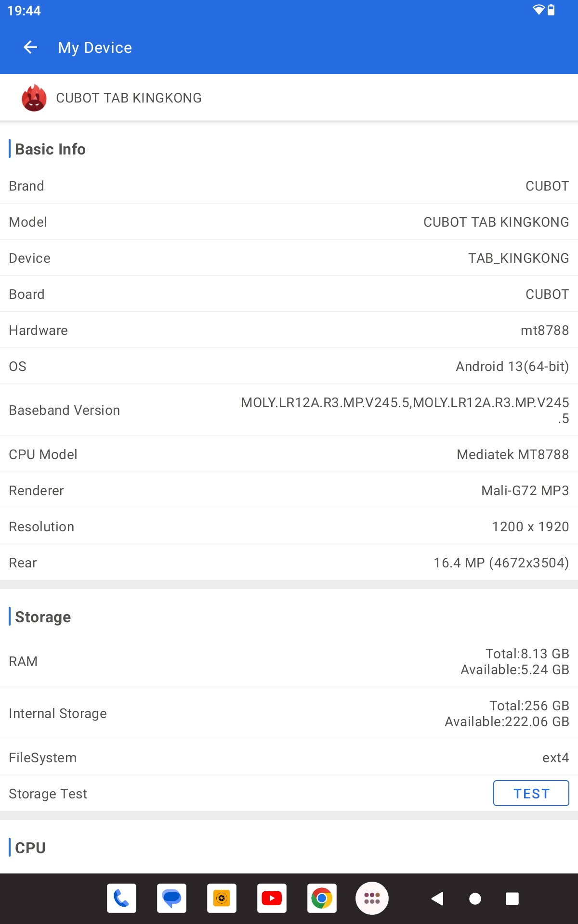Tap the Android back navigation triangle
This screenshot has height=924, width=578.
point(437,898)
